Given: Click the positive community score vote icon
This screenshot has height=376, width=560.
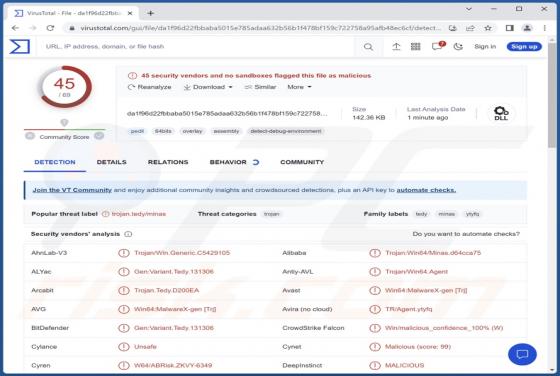Looking at the screenshot, I should tap(99, 136).
